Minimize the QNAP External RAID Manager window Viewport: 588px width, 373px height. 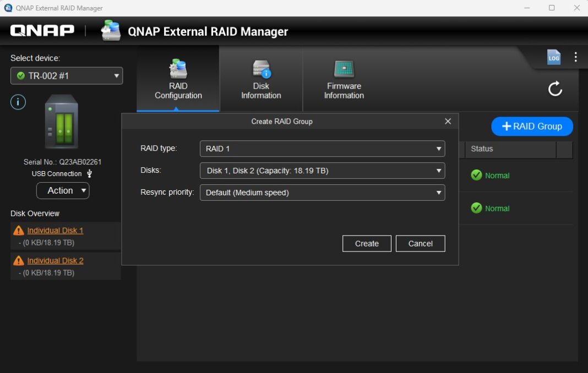[527, 8]
